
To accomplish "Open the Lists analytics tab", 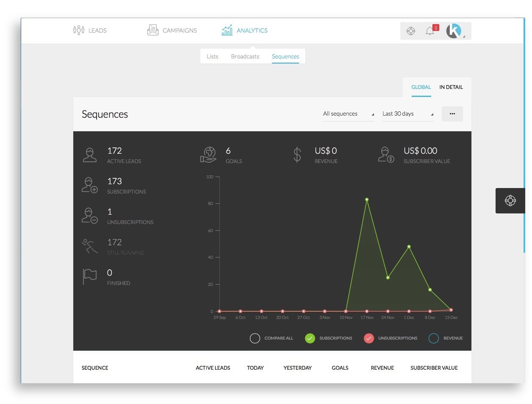I will 212,56.
